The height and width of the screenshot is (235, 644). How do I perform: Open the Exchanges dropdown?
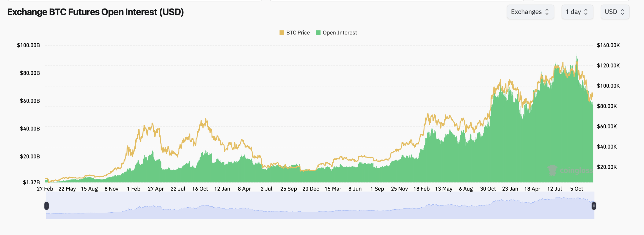[x=530, y=12]
